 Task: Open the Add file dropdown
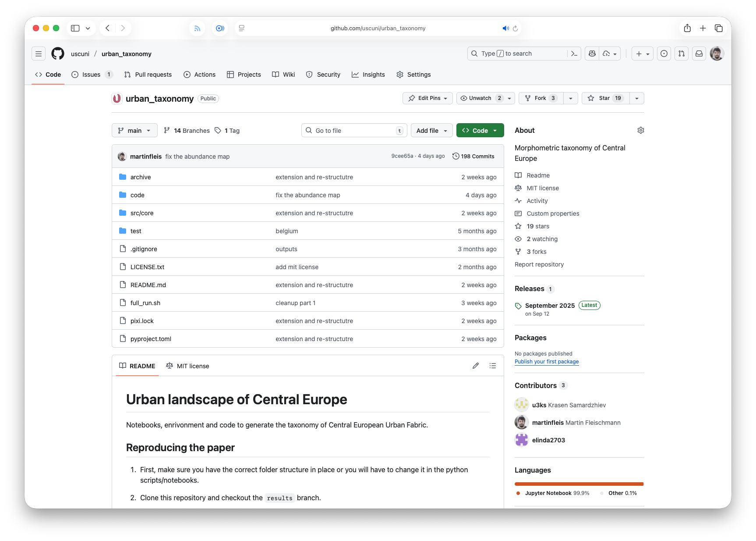click(431, 130)
